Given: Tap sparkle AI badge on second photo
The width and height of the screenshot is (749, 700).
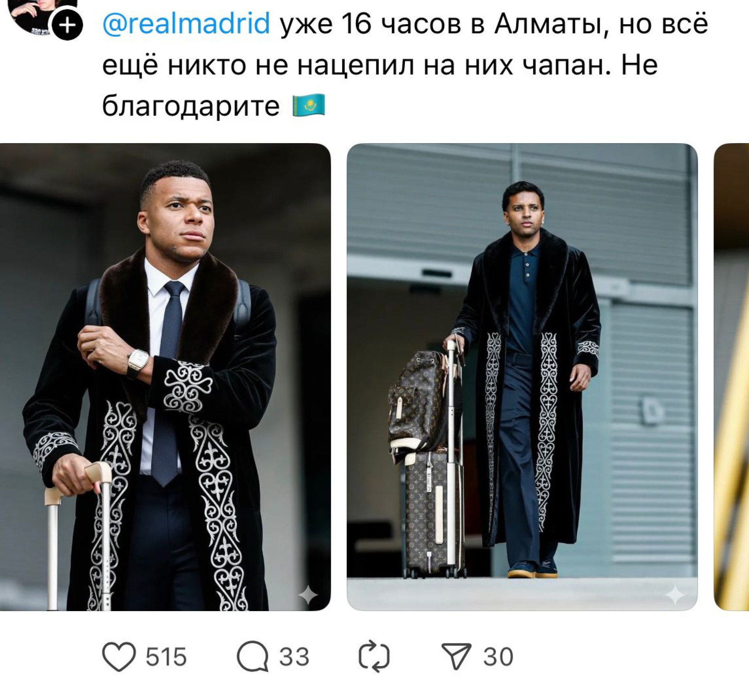Looking at the screenshot, I should click(675, 595).
